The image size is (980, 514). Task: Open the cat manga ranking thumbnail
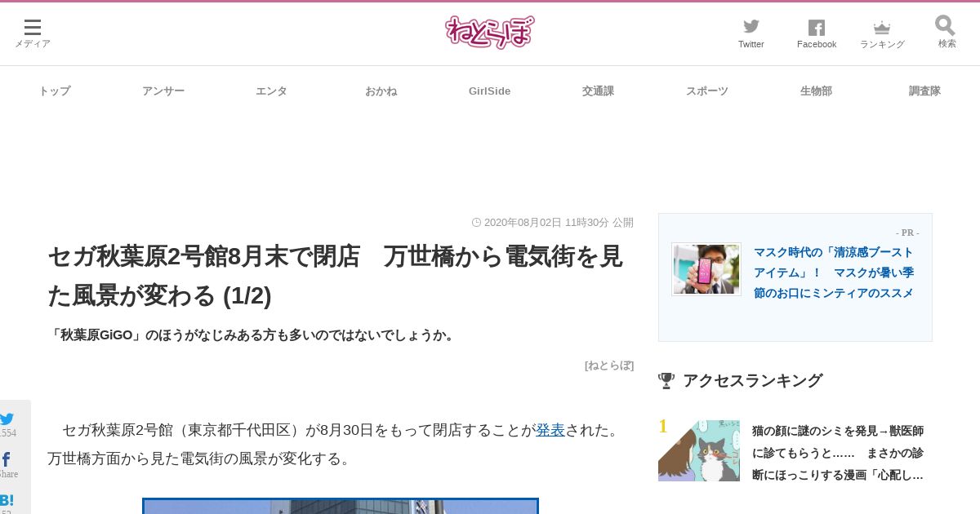(699, 450)
